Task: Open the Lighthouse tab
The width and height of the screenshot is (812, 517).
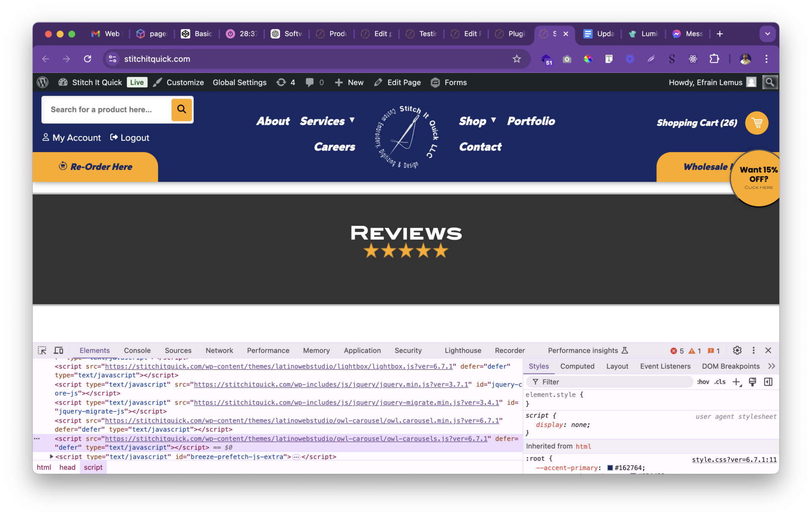Action: click(463, 350)
